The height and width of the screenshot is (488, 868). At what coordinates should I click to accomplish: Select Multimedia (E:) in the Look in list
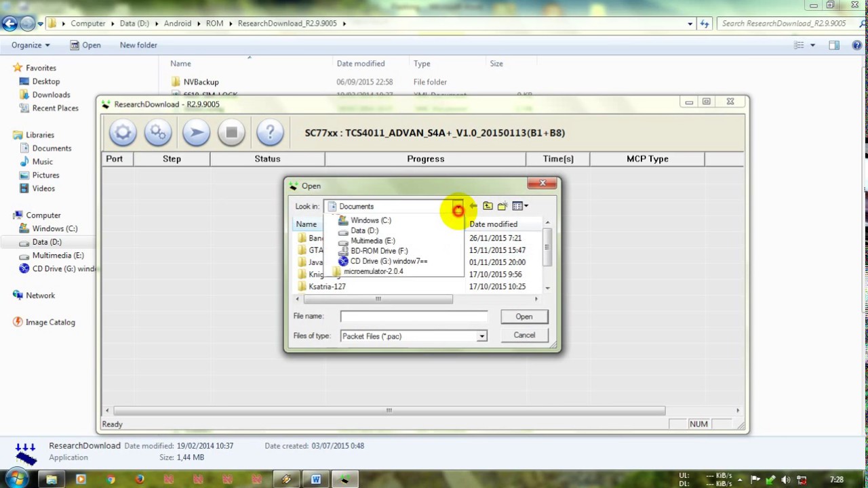pos(372,241)
